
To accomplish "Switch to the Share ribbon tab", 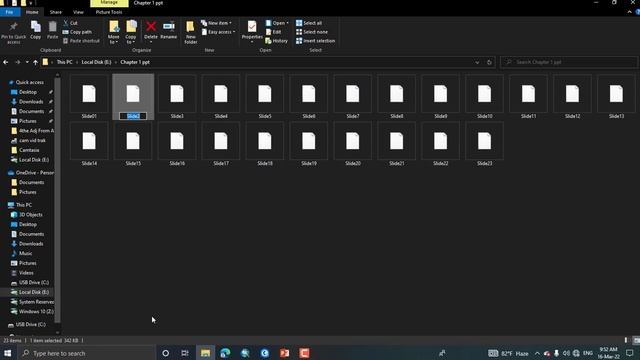I will point(56,12).
